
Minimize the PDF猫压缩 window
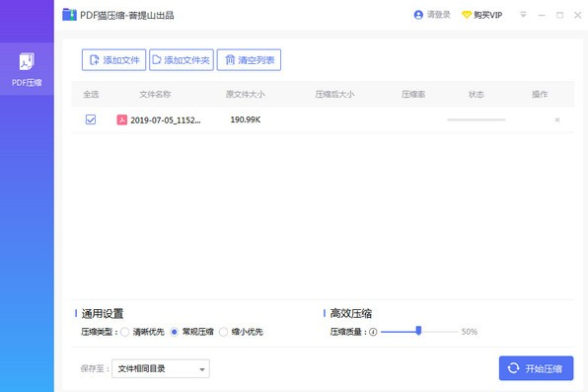(542, 15)
